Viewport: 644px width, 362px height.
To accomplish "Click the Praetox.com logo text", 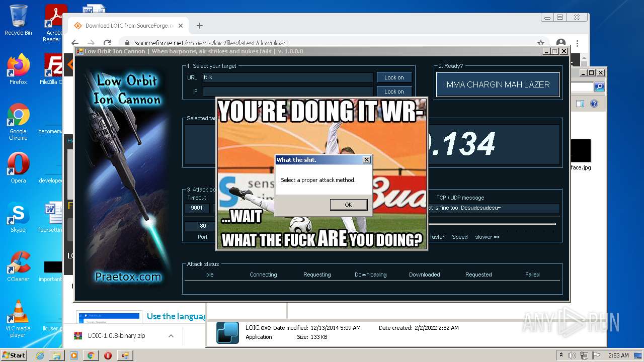I will coord(128,277).
